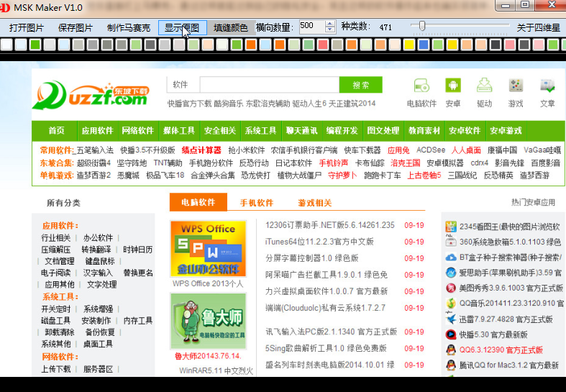Open the 安卓游戏 navigation item
The height and width of the screenshot is (392, 566).
pyautogui.click(x=506, y=131)
